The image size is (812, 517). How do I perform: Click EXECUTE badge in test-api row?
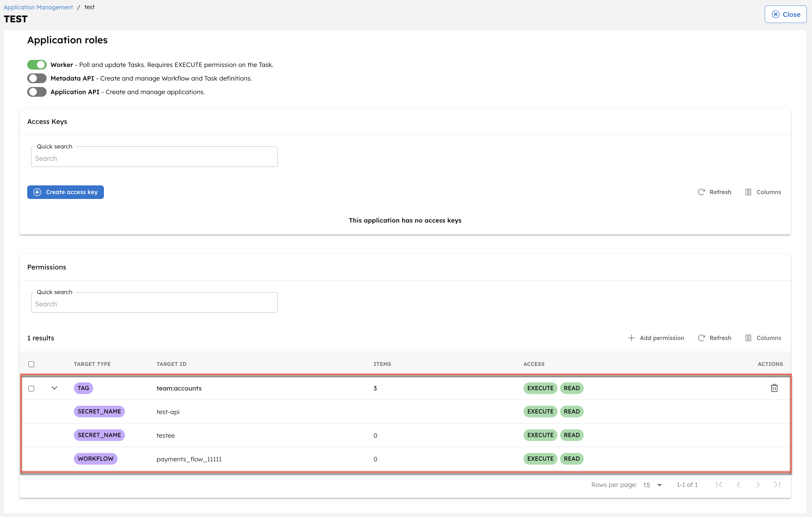click(540, 411)
